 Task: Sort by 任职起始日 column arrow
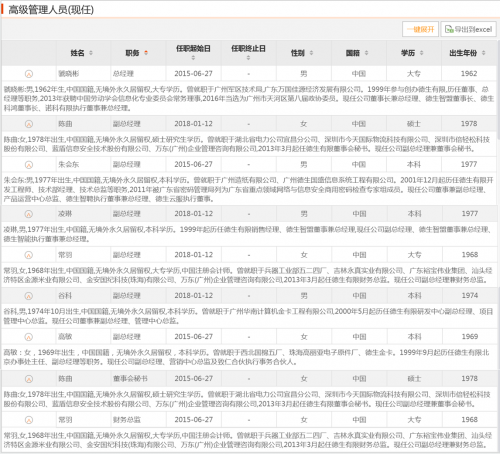193,58
